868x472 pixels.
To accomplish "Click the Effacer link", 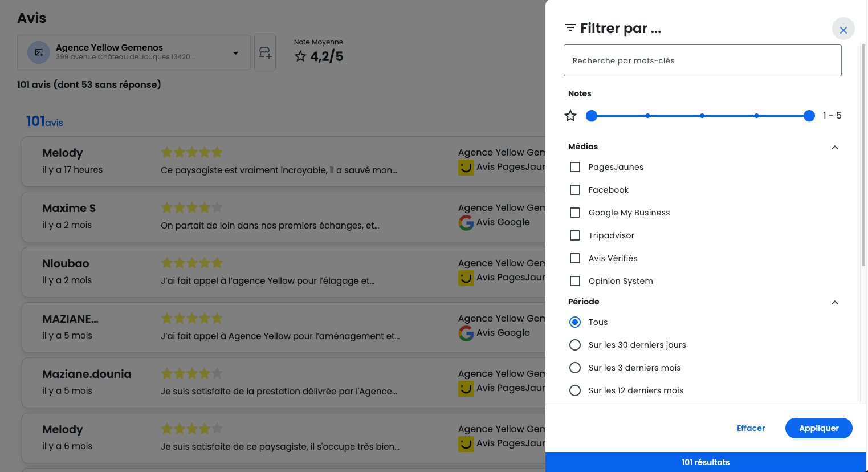I will pyautogui.click(x=751, y=428).
